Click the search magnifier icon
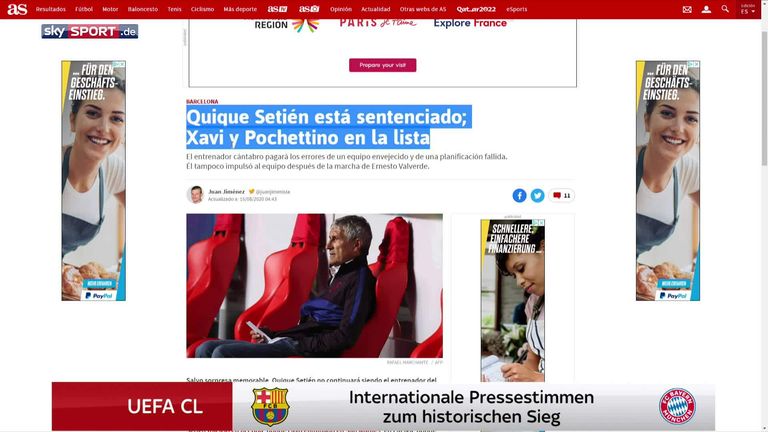 click(x=725, y=9)
